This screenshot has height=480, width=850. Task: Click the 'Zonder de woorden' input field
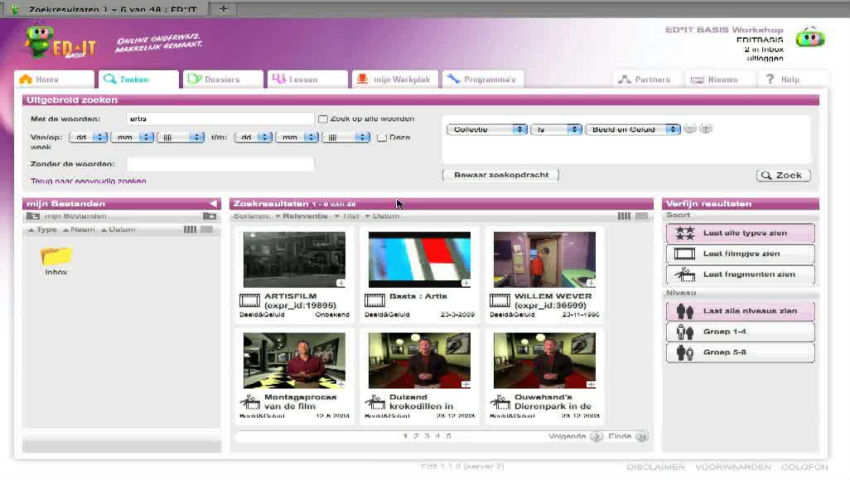[x=220, y=164]
